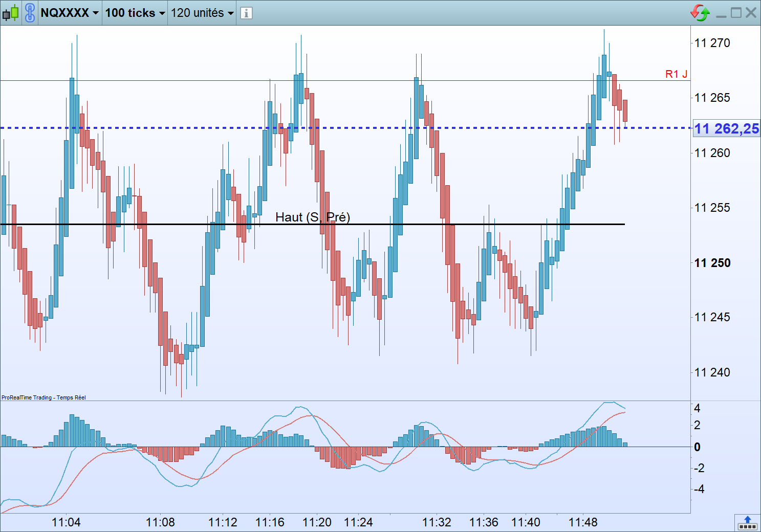The height and width of the screenshot is (532, 761).
Task: Click the 11 240 price axis label
Action: coord(712,372)
